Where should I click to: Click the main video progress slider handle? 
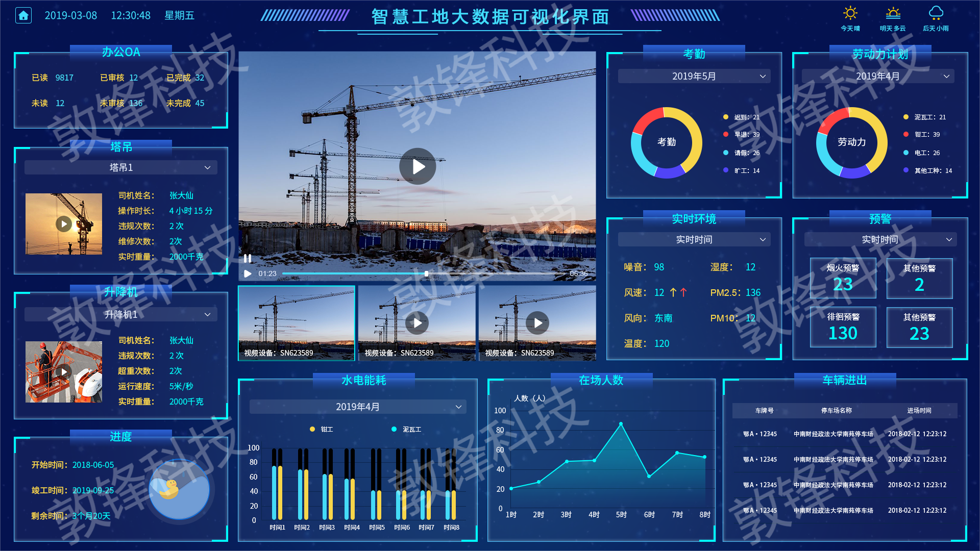pos(427,273)
